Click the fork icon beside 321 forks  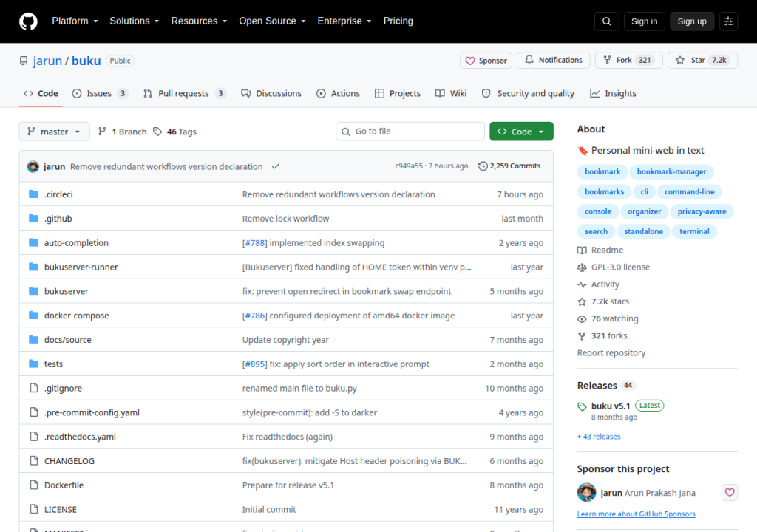point(582,336)
